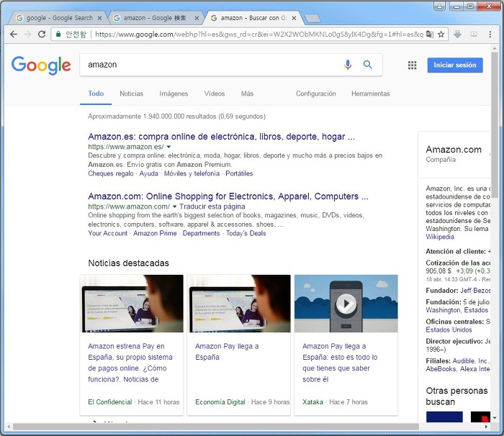Click the 'Washington, Estados' link
This screenshot has width=504, height=436.
pos(456,310)
